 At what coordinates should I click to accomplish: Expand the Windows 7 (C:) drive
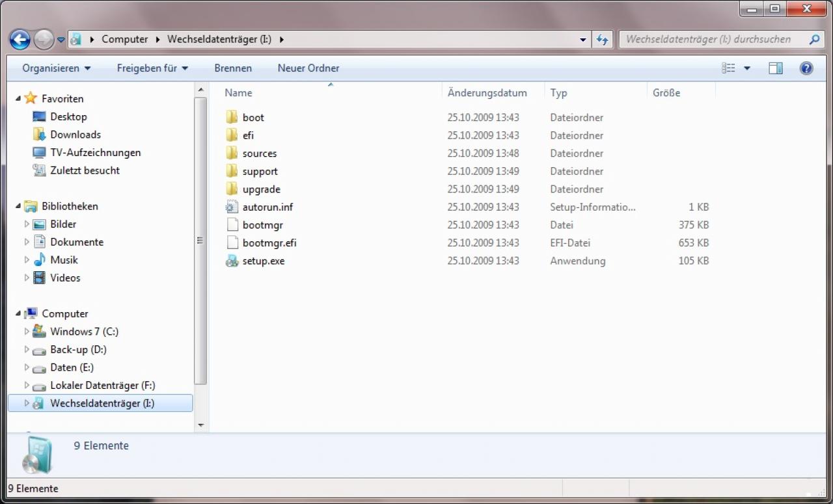27,332
